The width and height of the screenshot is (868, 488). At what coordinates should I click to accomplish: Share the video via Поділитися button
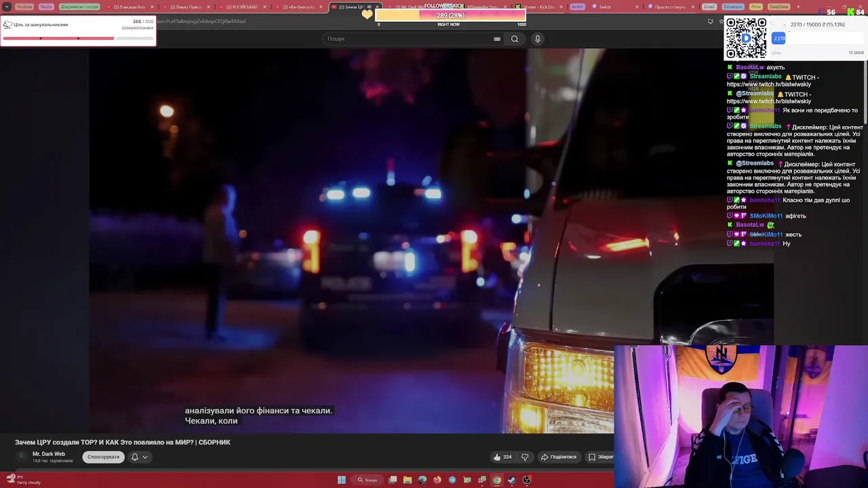click(558, 457)
